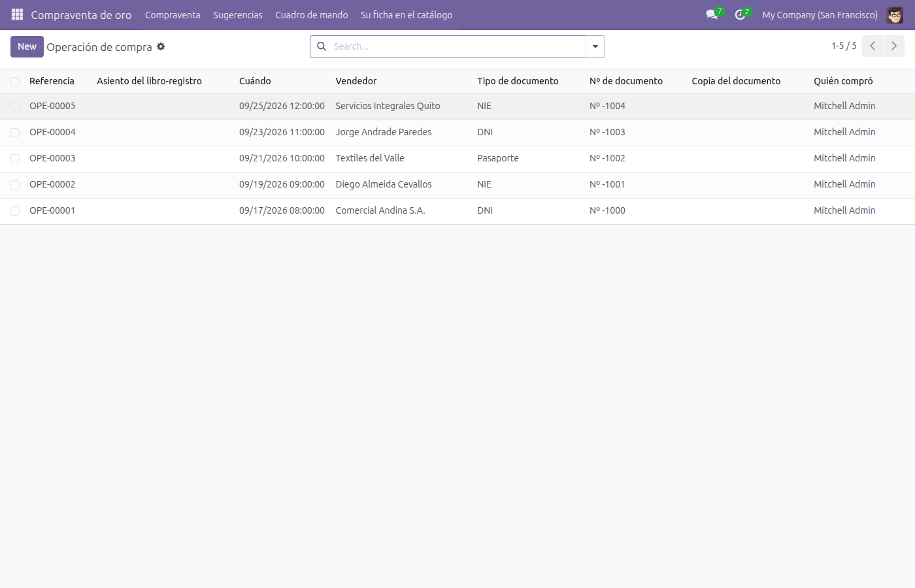Open the gear actions menu beside Operación de compra
This screenshot has height=588, width=915.
tap(161, 46)
